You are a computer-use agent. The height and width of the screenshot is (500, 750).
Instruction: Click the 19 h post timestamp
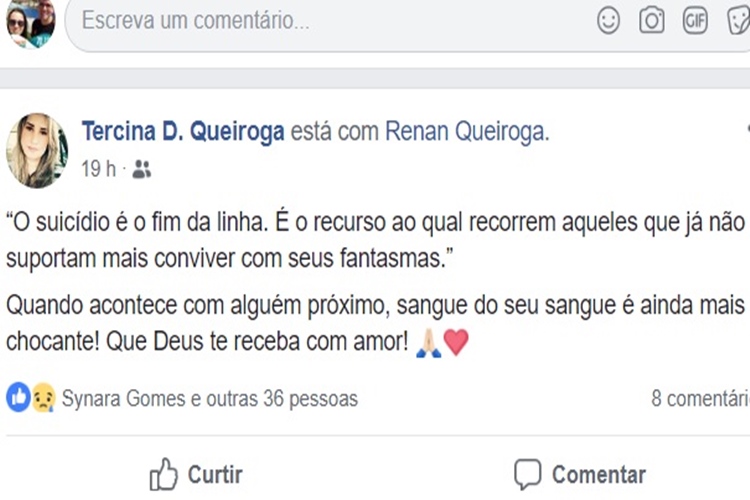coord(96,170)
